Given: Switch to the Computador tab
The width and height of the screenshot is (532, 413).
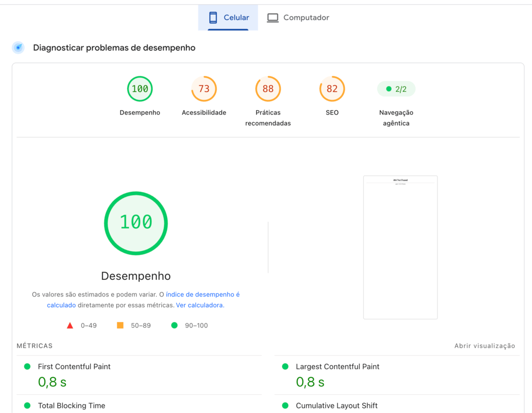Looking at the screenshot, I should (x=298, y=18).
